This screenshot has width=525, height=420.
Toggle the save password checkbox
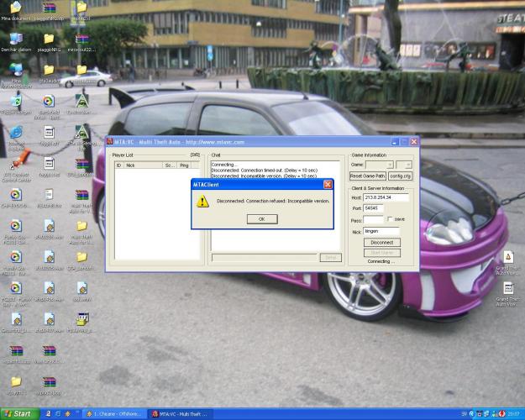tap(390, 219)
